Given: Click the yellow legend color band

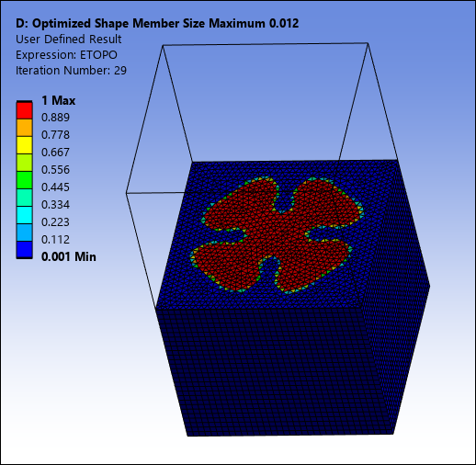Looking at the screenshot, I should click(24, 145).
